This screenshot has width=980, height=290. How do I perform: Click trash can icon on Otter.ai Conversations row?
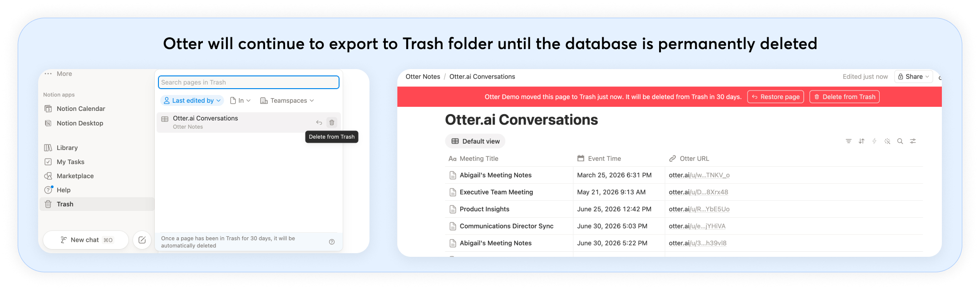point(332,122)
